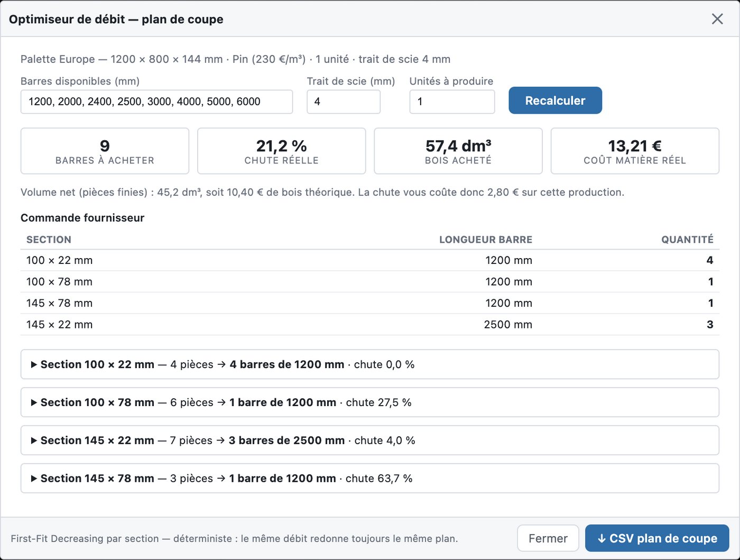
Task: Click the Palette Europe summary line
Action: (x=236, y=59)
